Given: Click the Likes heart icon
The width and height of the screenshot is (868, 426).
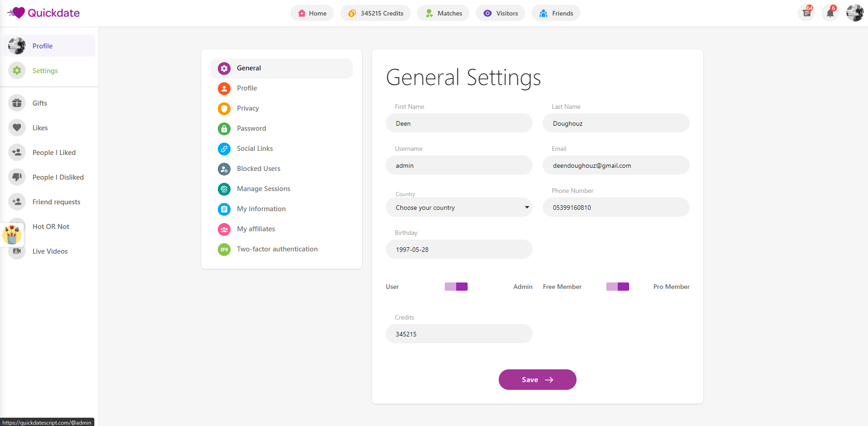Looking at the screenshot, I should (17, 128).
